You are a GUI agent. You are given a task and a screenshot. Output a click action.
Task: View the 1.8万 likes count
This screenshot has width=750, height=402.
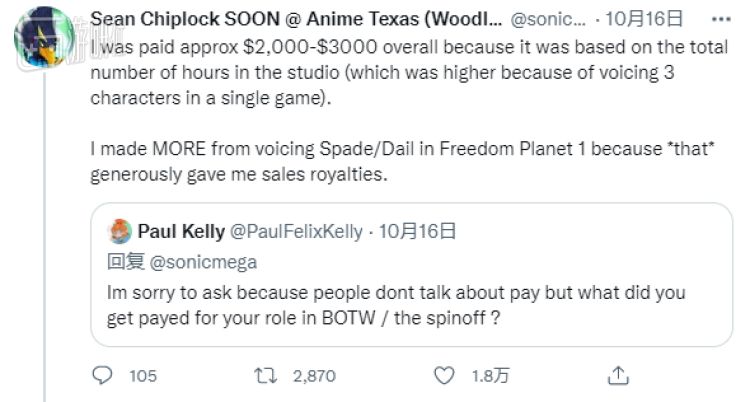click(x=490, y=376)
